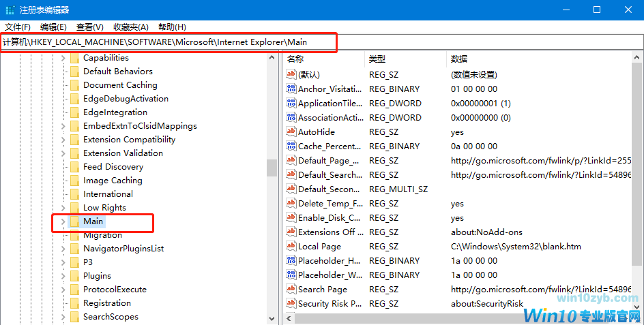The width and height of the screenshot is (644, 325).
Task: Click the 类型 column header
Action: [377, 59]
